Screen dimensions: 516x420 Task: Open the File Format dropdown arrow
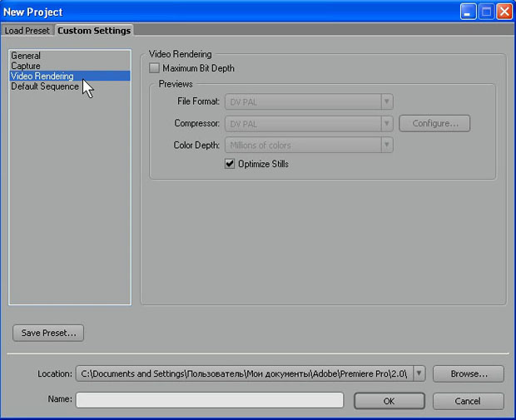(387, 101)
